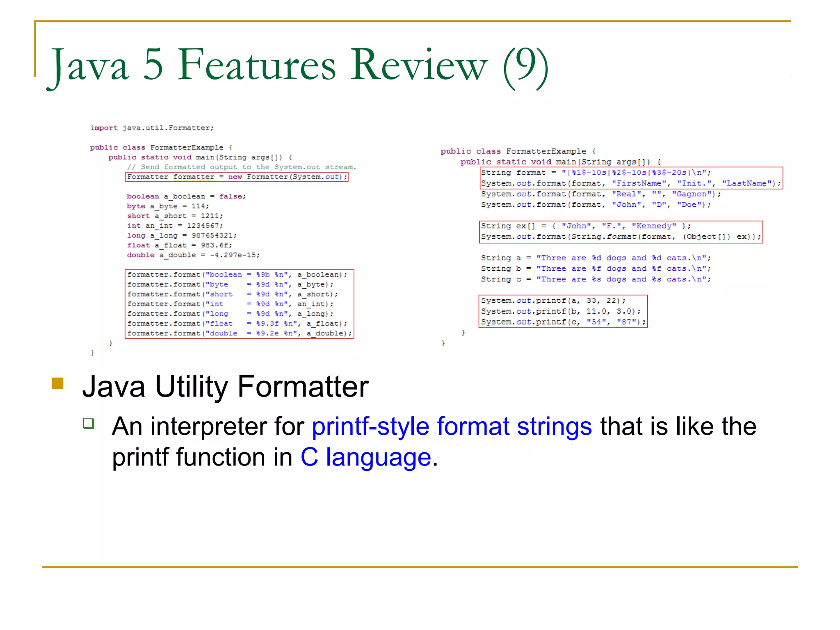Click the sentence starting "An interpreter for"

click(434, 442)
